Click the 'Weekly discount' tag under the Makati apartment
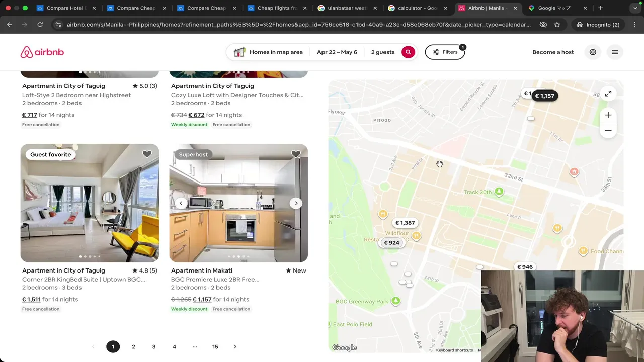 pos(189,309)
